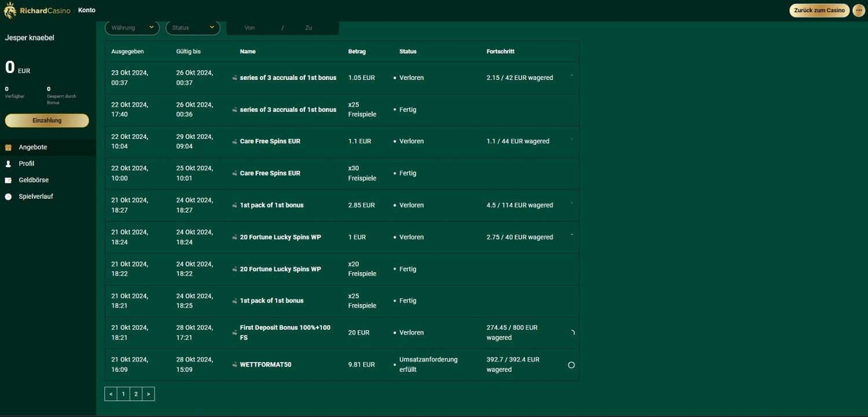Viewport: 868px width, 417px height.
Task: Click the username Jesper knaebel
Action: [30, 38]
